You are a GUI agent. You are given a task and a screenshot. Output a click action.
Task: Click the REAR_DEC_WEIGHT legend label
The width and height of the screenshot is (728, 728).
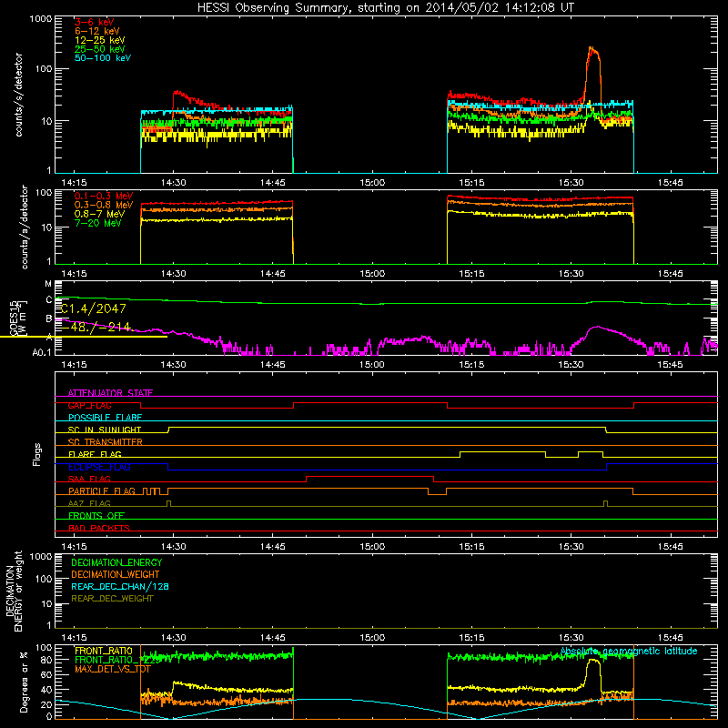(x=112, y=599)
